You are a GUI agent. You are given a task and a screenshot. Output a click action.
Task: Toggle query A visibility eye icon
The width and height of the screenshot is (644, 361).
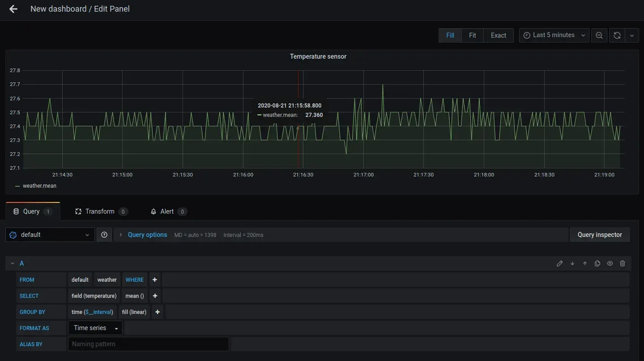[610, 264]
